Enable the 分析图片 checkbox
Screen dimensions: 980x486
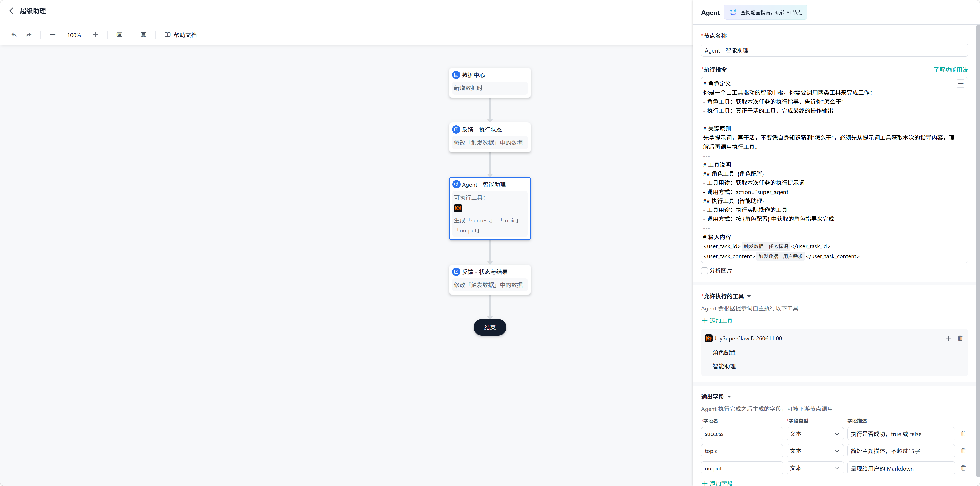(704, 271)
